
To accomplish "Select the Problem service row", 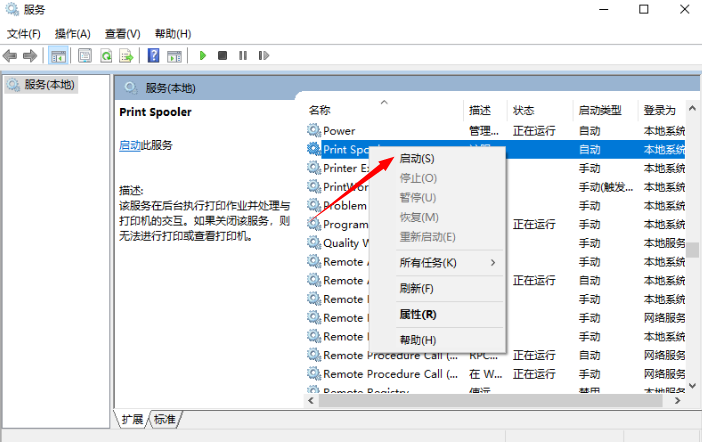I will (496, 206).
